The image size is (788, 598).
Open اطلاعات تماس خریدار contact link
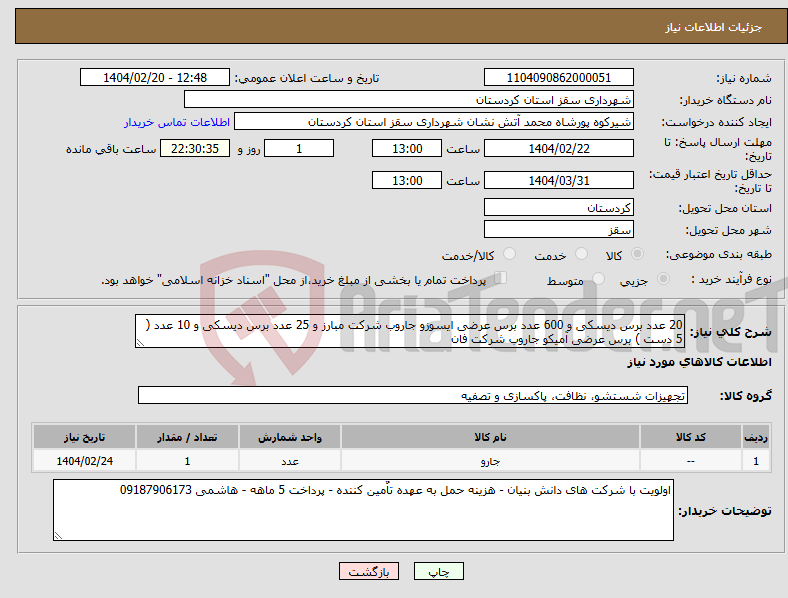(x=177, y=122)
